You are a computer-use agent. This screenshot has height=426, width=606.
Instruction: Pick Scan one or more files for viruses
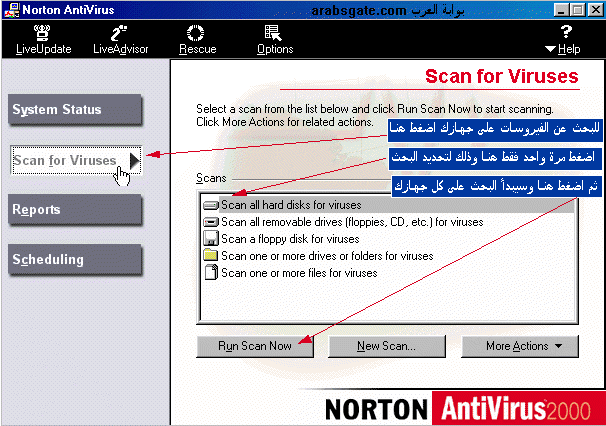(290, 273)
